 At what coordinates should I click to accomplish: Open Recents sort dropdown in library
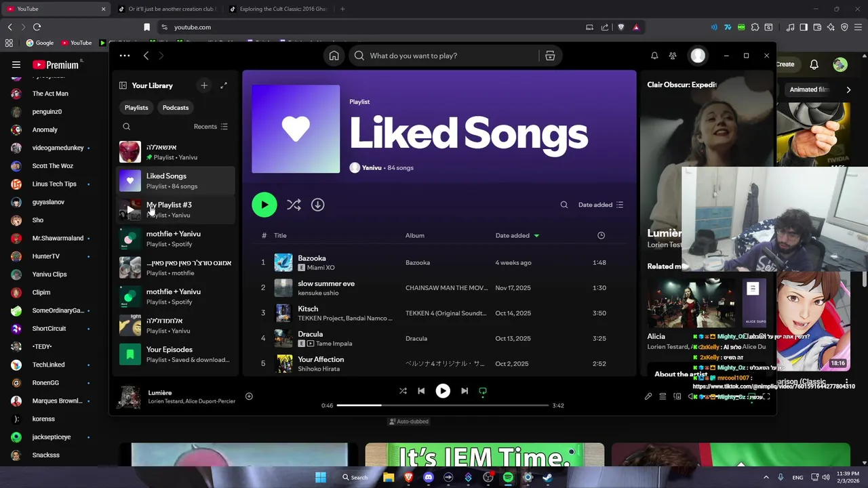211,127
